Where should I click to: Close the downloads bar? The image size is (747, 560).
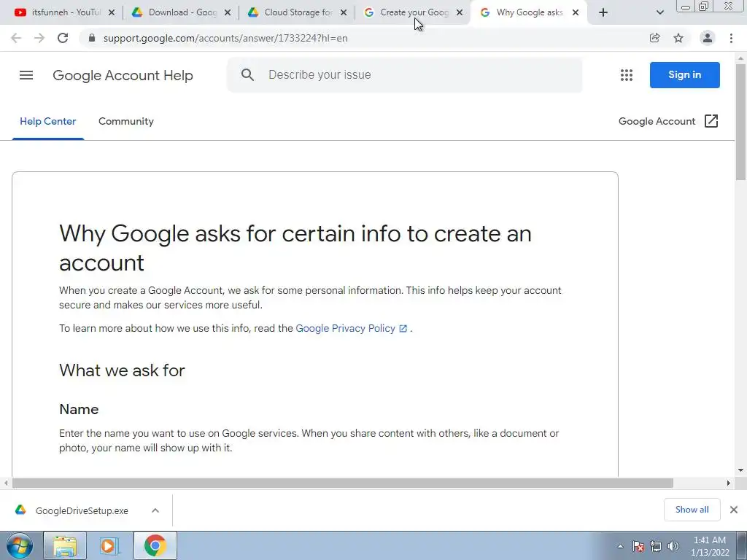(734, 510)
